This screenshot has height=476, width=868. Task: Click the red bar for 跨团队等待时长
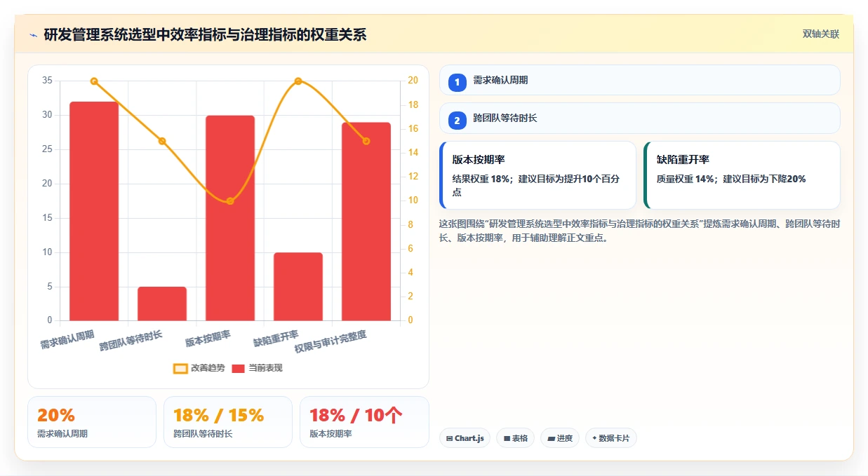coord(162,304)
